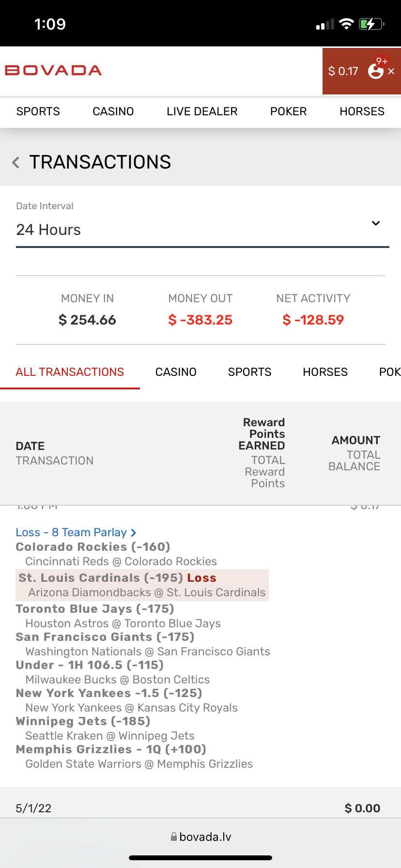Open the Sports menu item

pos(38,111)
